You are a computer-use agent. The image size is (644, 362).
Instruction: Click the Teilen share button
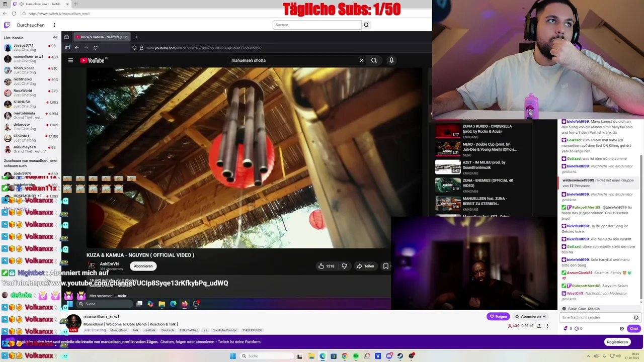(365, 266)
